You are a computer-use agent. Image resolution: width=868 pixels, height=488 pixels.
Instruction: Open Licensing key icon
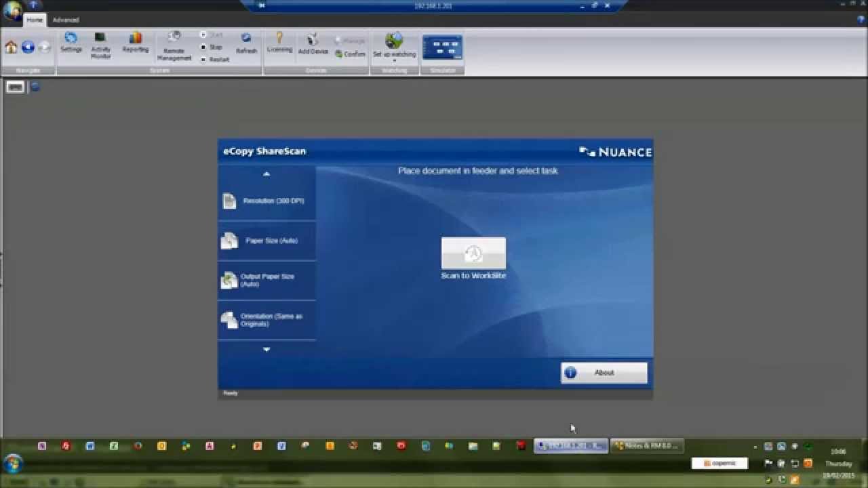coord(279,42)
